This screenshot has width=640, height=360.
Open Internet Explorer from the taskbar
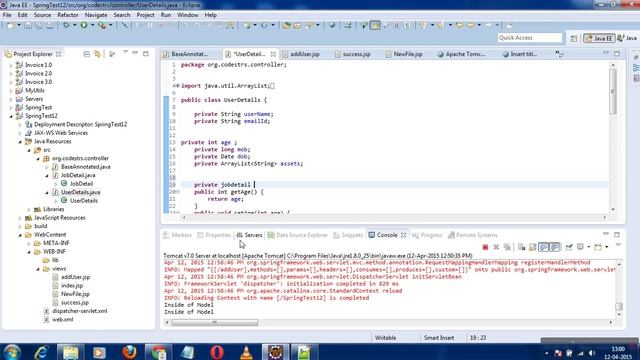click(41, 352)
